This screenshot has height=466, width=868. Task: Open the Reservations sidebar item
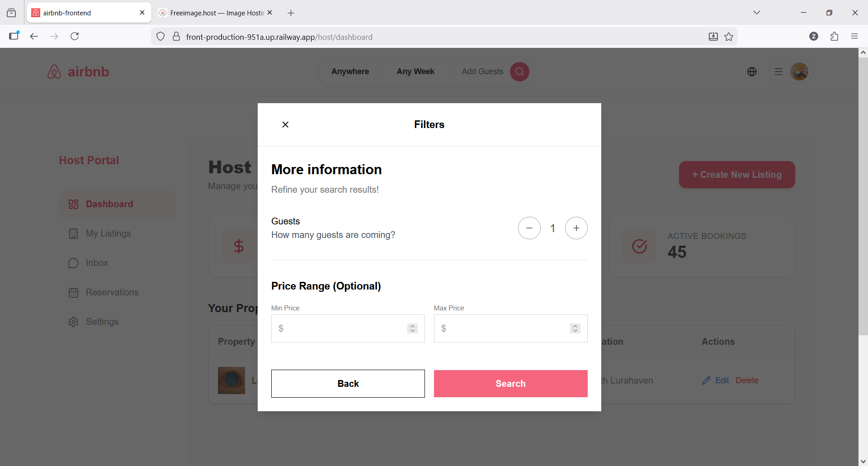[x=112, y=292]
